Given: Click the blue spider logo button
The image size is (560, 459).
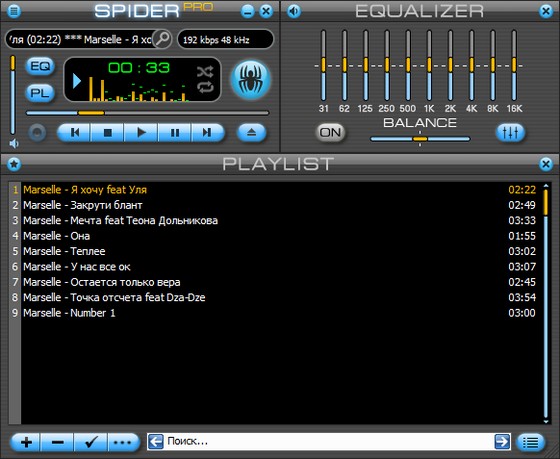Looking at the screenshot, I should [x=251, y=79].
